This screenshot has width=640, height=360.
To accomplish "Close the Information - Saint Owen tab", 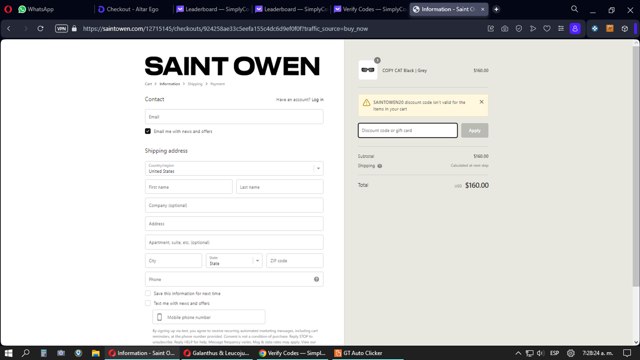I will 482,9.
